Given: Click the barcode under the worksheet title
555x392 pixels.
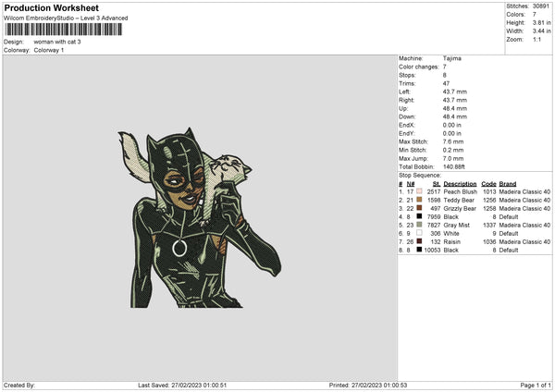Looking at the screenshot, I should (64, 30).
